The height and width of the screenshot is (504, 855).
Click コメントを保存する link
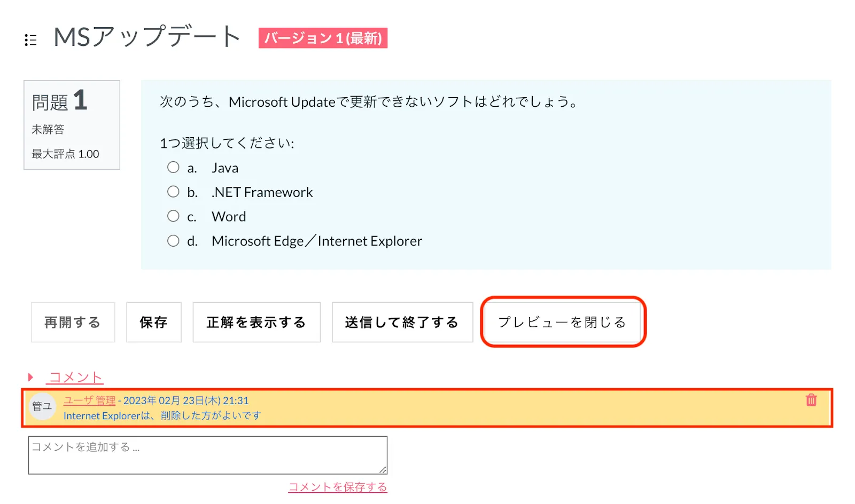click(338, 487)
